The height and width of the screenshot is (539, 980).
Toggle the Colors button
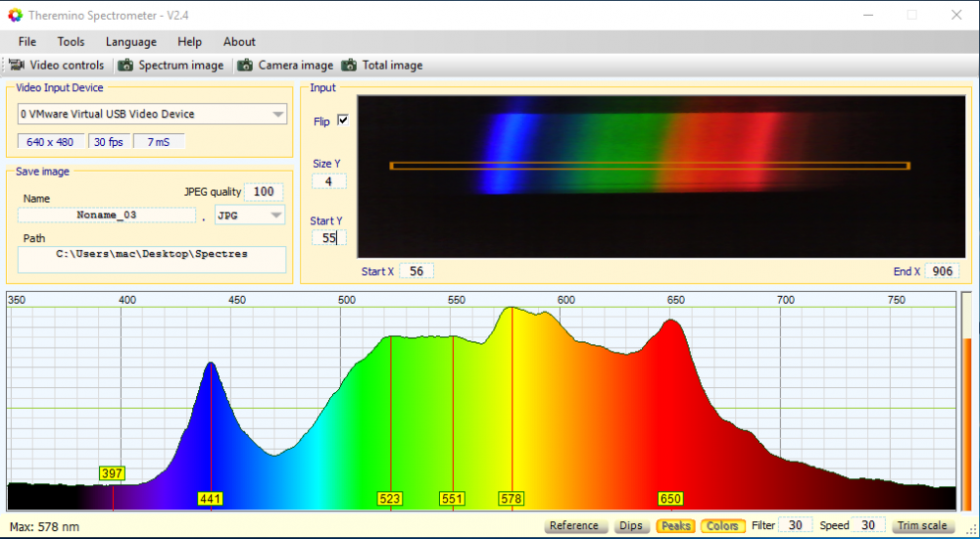(x=722, y=526)
